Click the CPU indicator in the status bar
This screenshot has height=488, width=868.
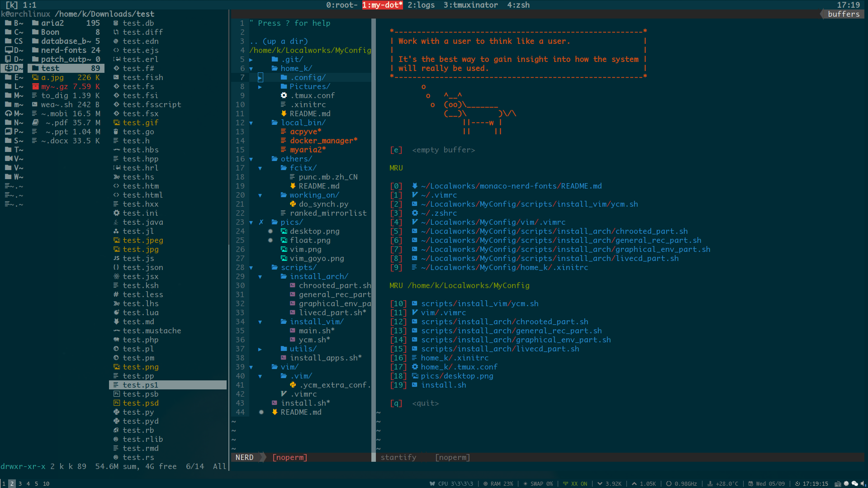(x=451, y=483)
